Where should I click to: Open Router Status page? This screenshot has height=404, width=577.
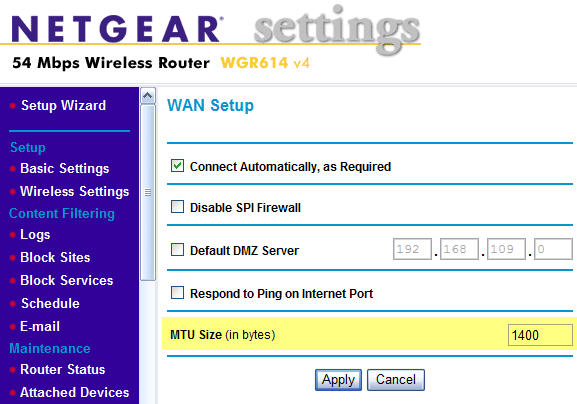pos(63,369)
